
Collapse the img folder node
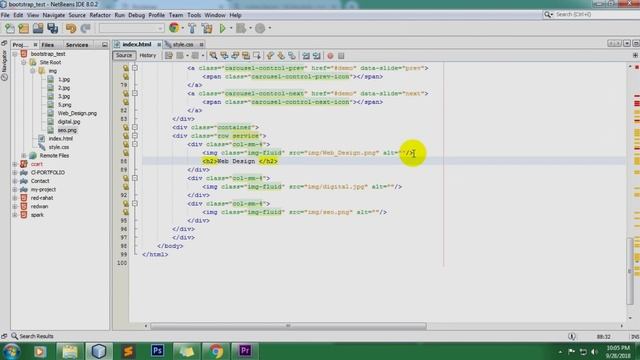(33, 71)
